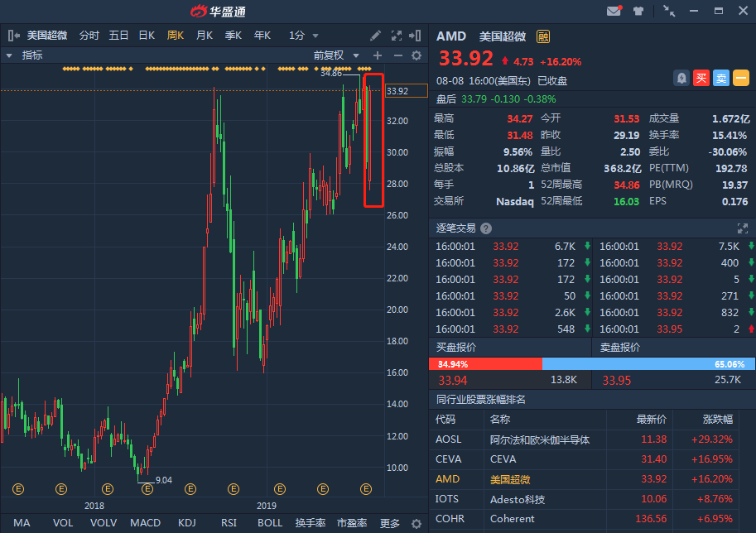Expand the 指标 indicator triangle
The image size is (756, 533).
tap(9, 55)
